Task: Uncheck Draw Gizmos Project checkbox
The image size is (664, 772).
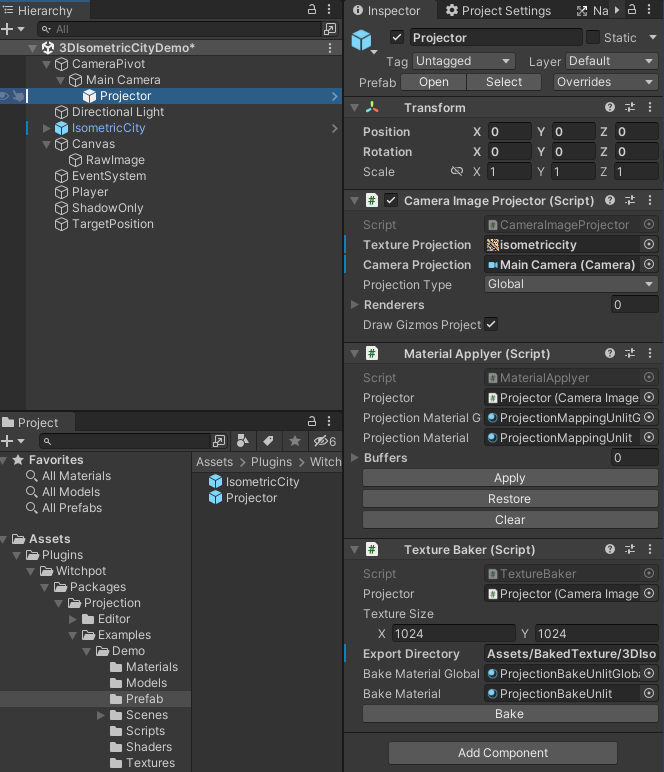Action: [x=491, y=325]
